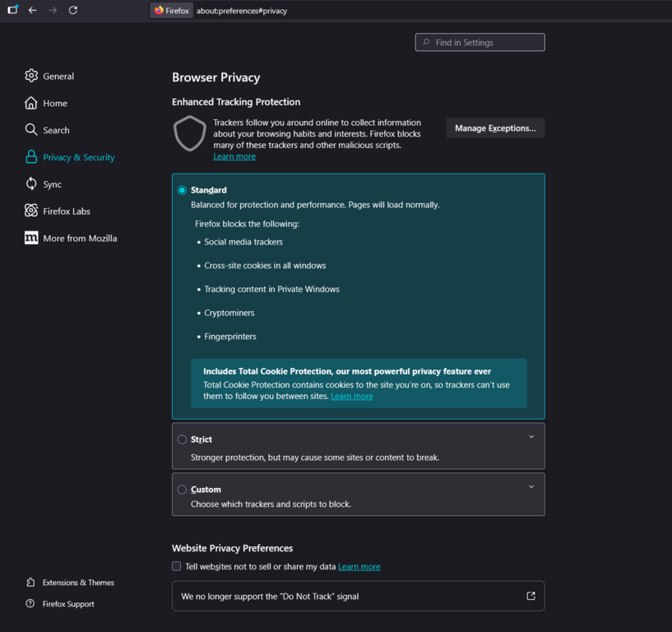This screenshot has width=672, height=632.
Task: Select the Strict protection radio button
Action: point(182,439)
